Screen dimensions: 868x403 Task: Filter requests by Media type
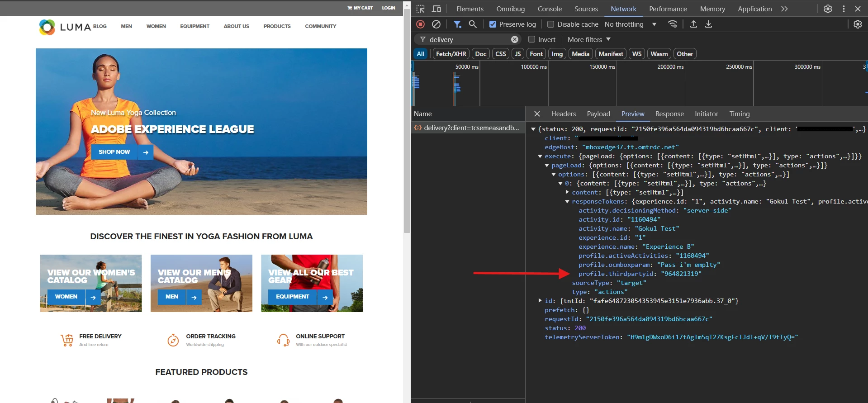click(581, 54)
